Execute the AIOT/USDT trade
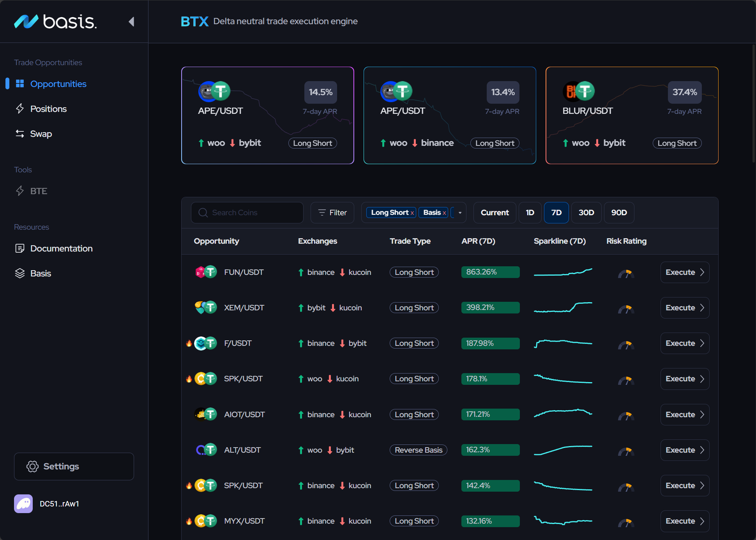The width and height of the screenshot is (756, 540). [x=685, y=414]
